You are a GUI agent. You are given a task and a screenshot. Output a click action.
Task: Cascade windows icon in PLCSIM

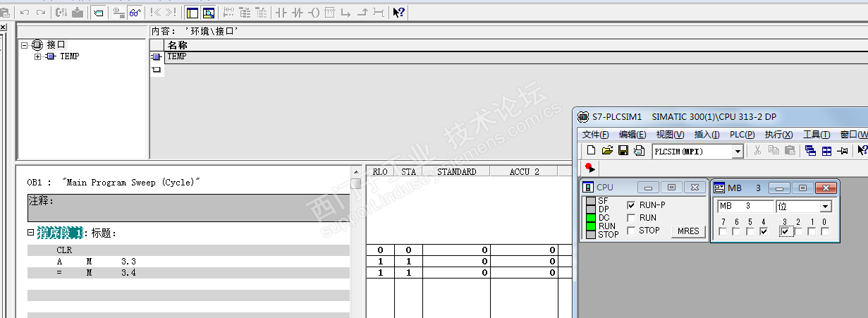click(810, 150)
